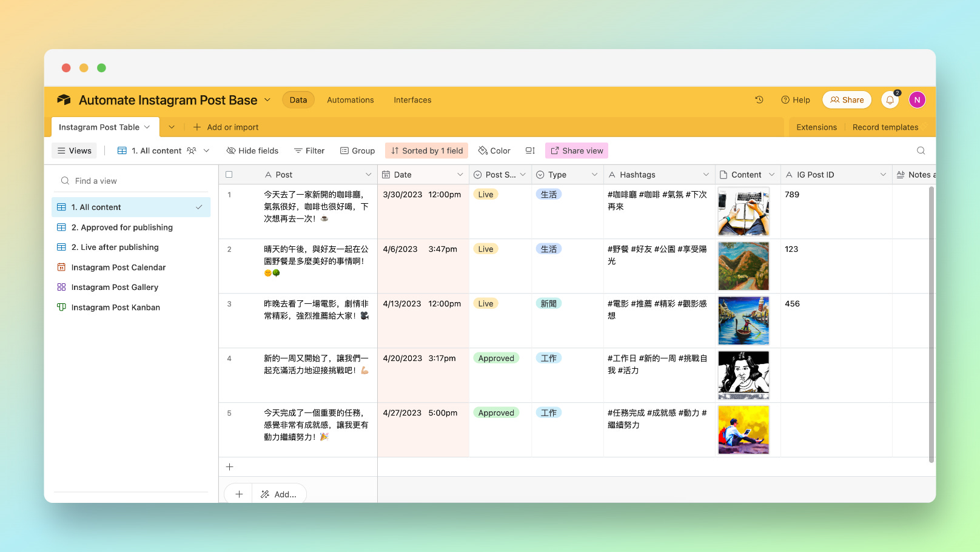Open Venice boat painting thumbnail row 3
980x552 pixels.
pyautogui.click(x=743, y=320)
